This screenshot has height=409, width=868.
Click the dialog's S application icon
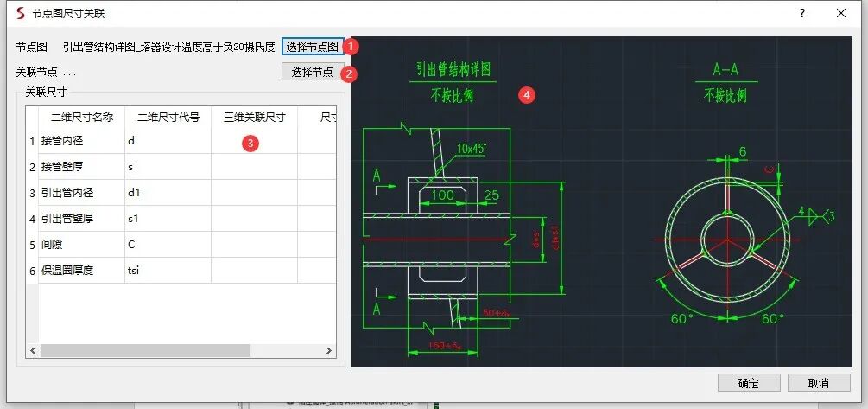21,13
